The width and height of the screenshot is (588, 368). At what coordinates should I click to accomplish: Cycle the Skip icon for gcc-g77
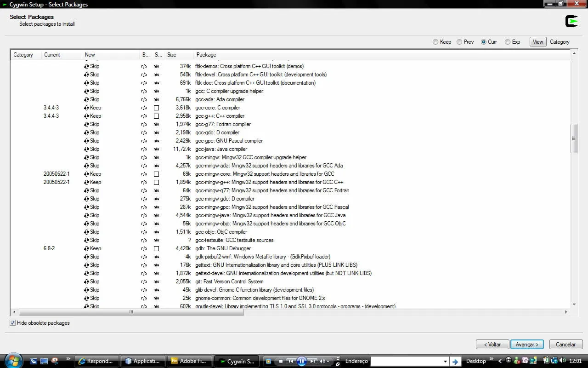point(86,124)
